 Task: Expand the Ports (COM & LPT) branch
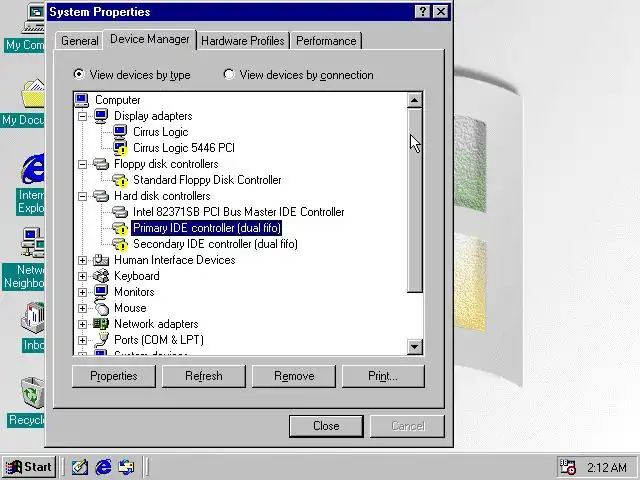point(82,340)
